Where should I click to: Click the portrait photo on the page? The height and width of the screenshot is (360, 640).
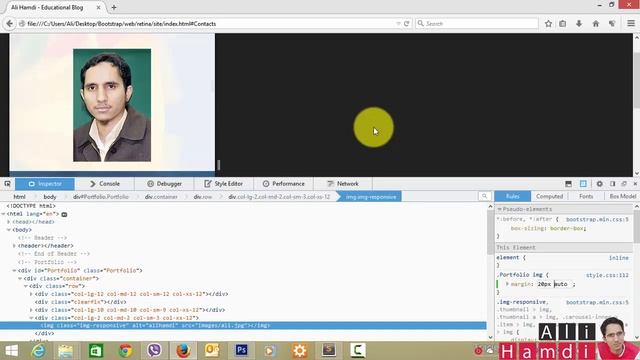(112, 105)
